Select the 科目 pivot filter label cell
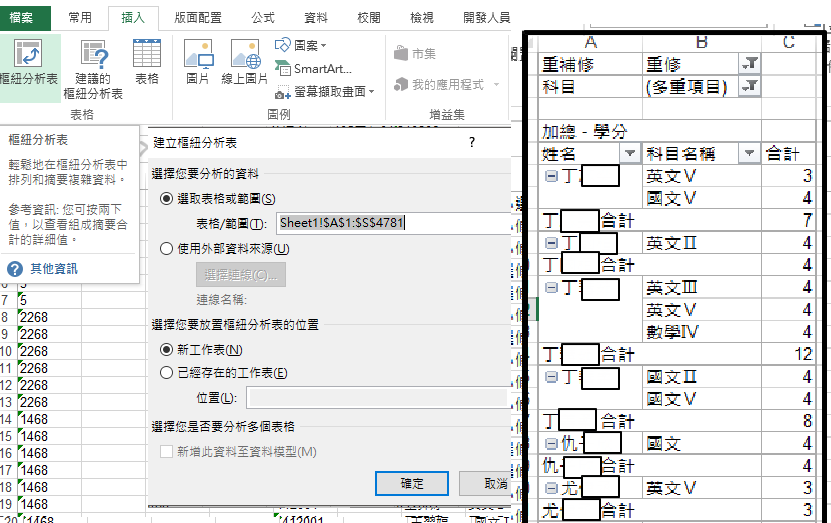Viewport: 831px width, 523px height. [590, 86]
